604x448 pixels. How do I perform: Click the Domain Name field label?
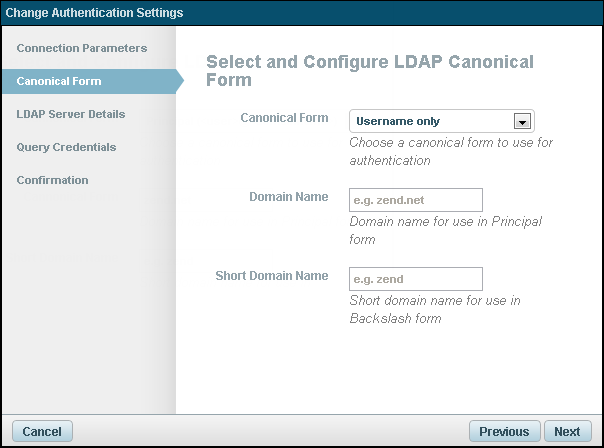point(288,197)
